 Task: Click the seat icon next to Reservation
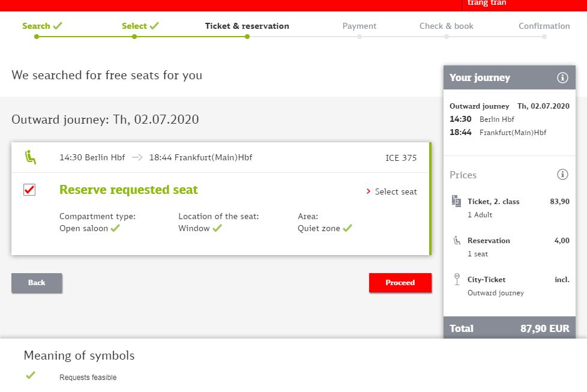click(456, 241)
